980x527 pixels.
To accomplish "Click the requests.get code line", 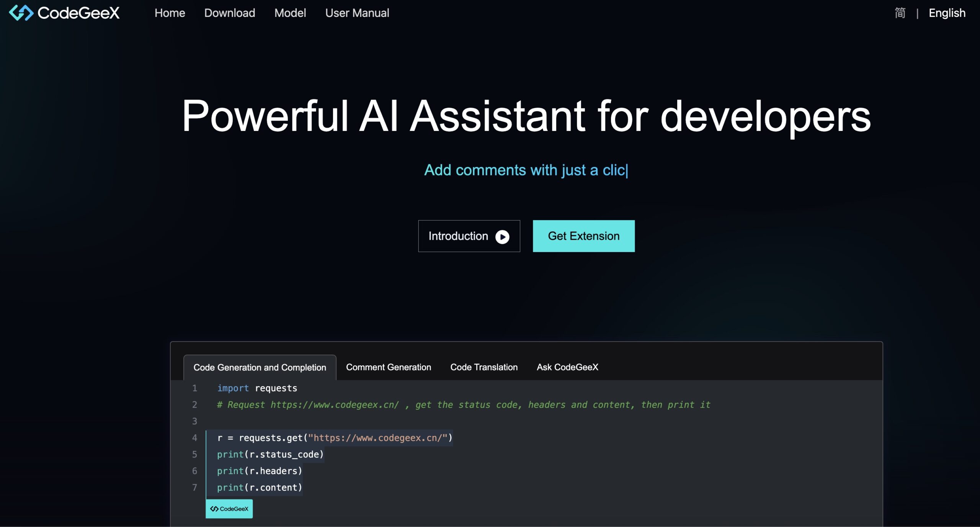I will click(x=334, y=438).
